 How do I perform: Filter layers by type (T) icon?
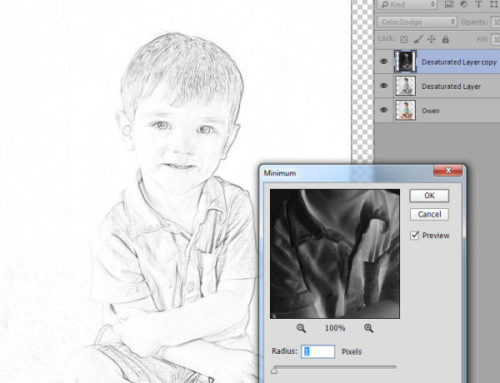coord(478,4)
